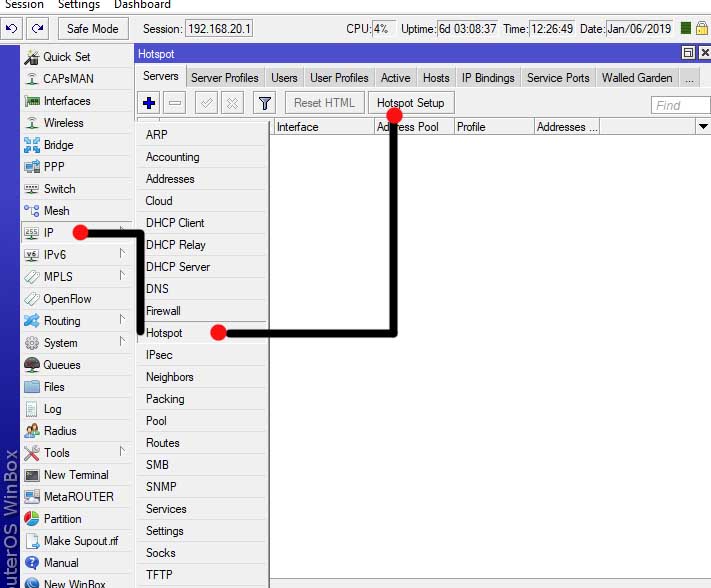The width and height of the screenshot is (711, 588).
Task: Expand the IP submenu
Action: click(x=76, y=233)
